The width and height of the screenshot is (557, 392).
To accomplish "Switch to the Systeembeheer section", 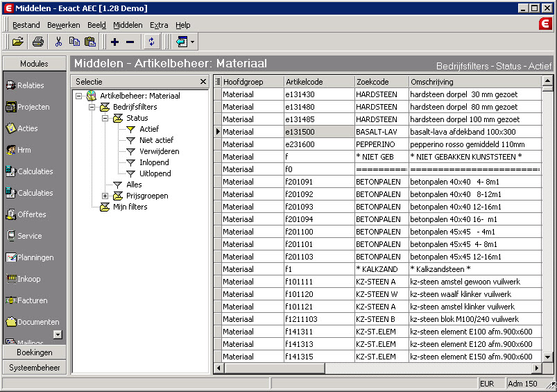I will coord(34,368).
